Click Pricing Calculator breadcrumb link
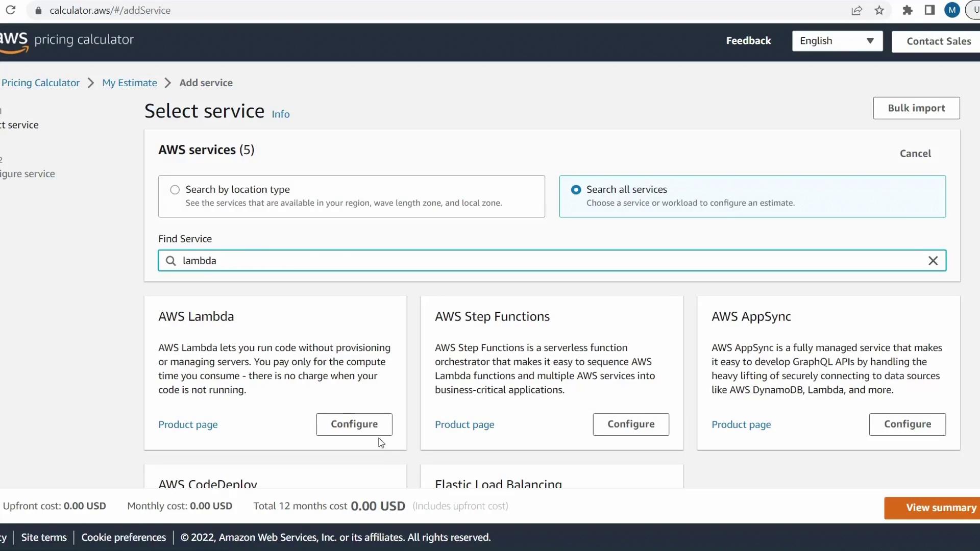 coord(40,83)
